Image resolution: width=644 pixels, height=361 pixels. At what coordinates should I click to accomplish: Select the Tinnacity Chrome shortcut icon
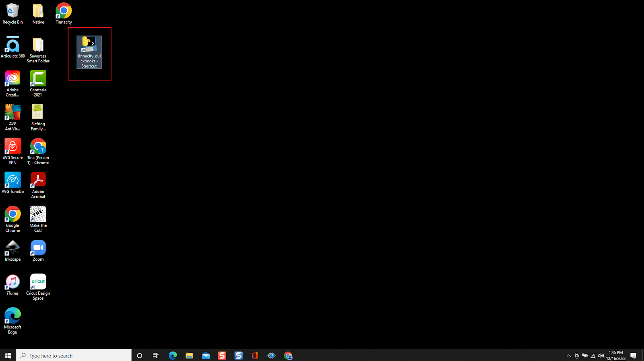click(x=64, y=14)
